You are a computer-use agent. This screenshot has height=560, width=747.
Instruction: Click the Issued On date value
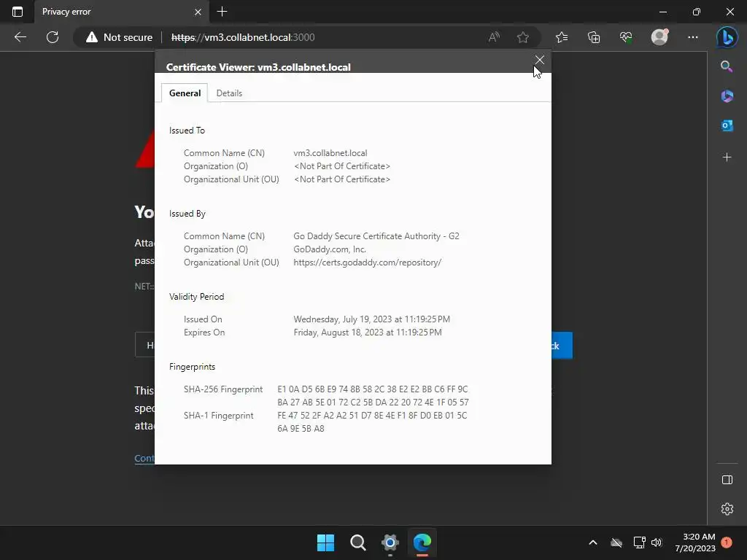[x=371, y=319]
